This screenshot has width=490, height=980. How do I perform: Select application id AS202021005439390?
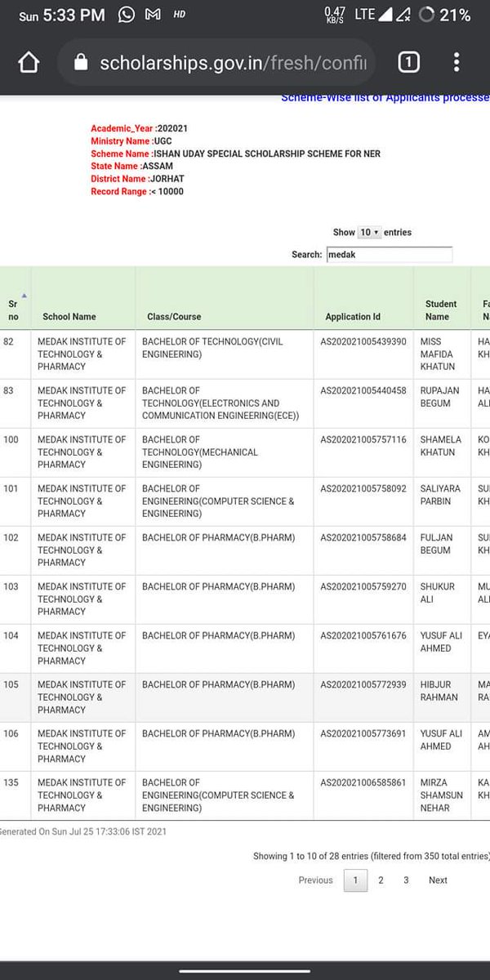coord(363,341)
